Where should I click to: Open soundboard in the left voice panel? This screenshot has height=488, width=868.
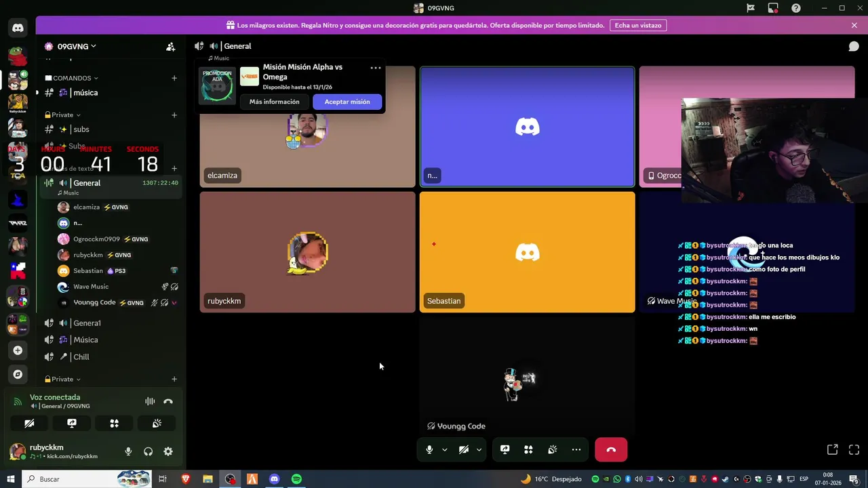point(157,423)
